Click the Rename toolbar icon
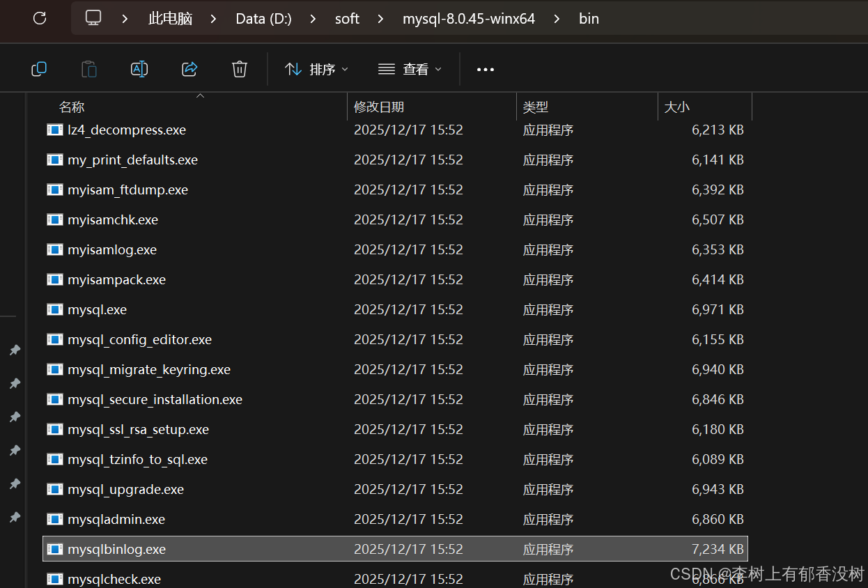 139,69
